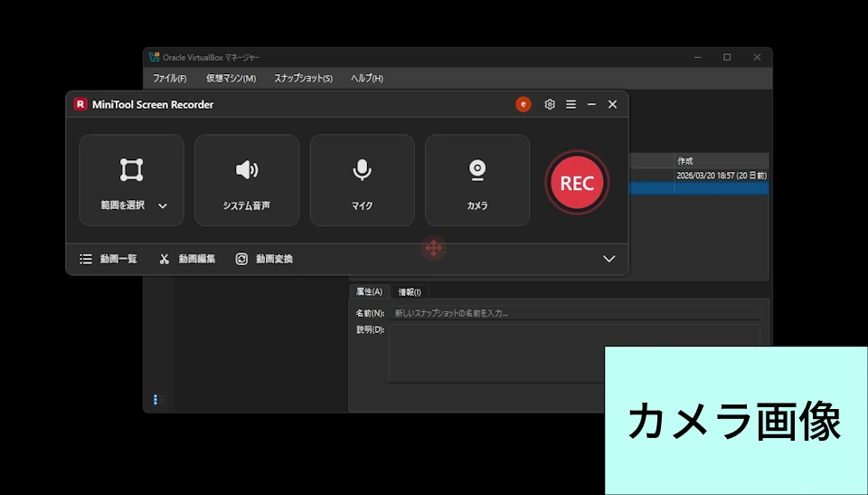Open the スナップショット(S) menu in VirtualBox
This screenshot has height=495, width=868.
tap(304, 78)
